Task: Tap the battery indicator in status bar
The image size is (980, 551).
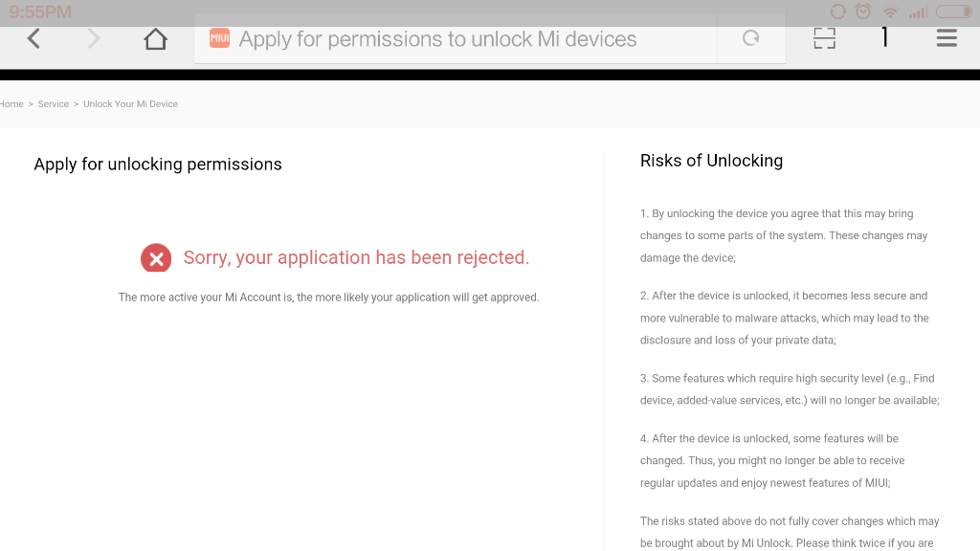Action: [953, 11]
